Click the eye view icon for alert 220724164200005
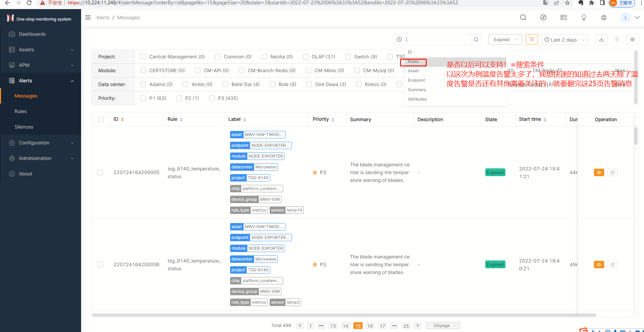Viewport: 644px width, 332px height. 599,172
